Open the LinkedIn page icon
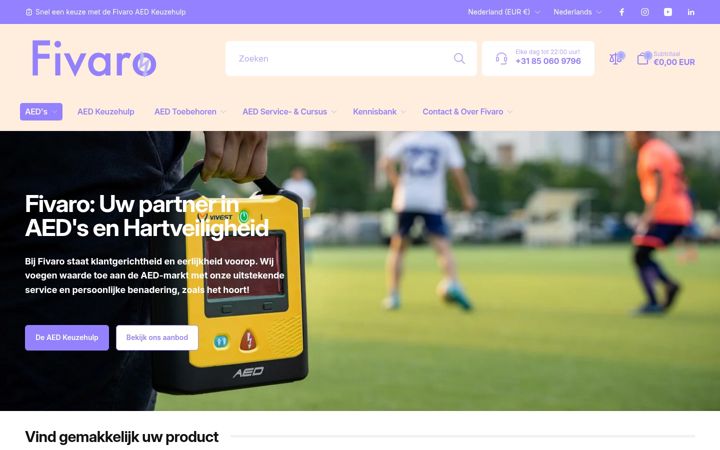This screenshot has width=720, height=450. [x=691, y=12]
